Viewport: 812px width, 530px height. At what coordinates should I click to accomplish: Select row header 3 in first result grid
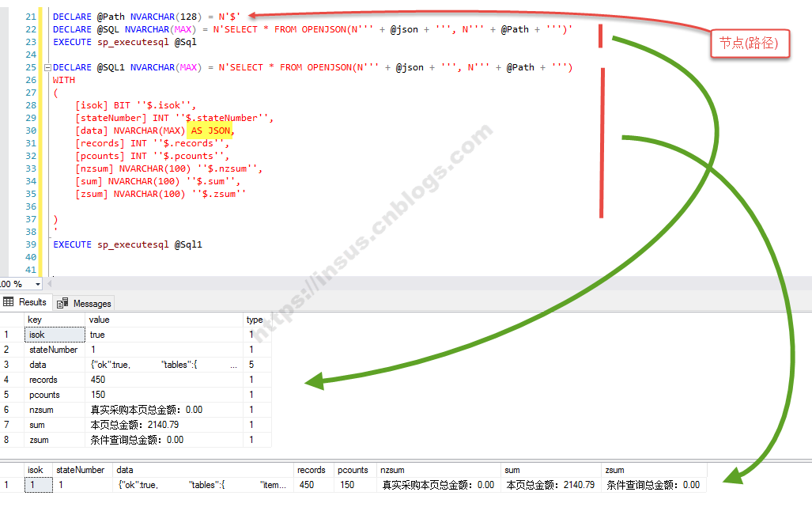[x=7, y=365]
